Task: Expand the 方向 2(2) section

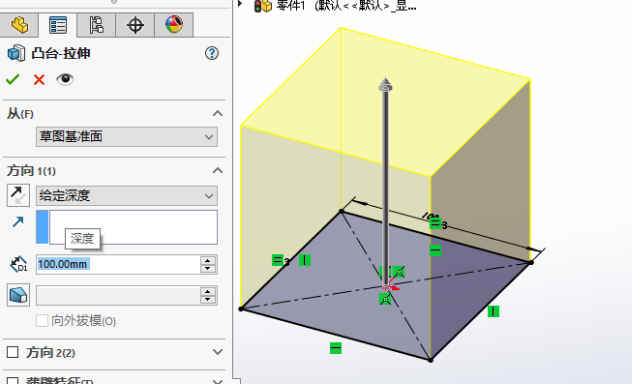Action: point(218,352)
